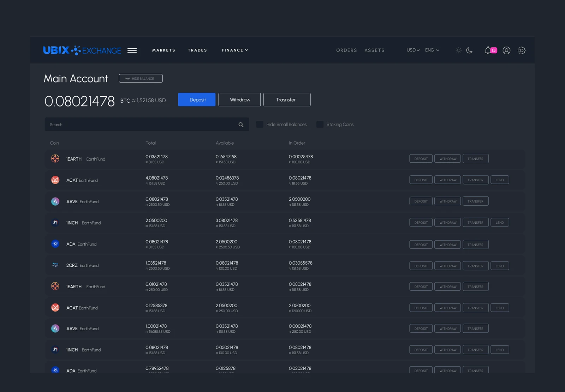The height and width of the screenshot is (392, 565).
Task: Click the AAVE coin icon with 2500.50 USD total
Action: [x=55, y=201]
